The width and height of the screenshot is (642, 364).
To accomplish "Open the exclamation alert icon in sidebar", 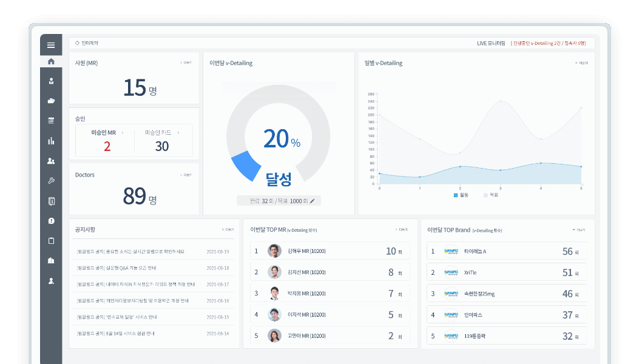I will (51, 221).
